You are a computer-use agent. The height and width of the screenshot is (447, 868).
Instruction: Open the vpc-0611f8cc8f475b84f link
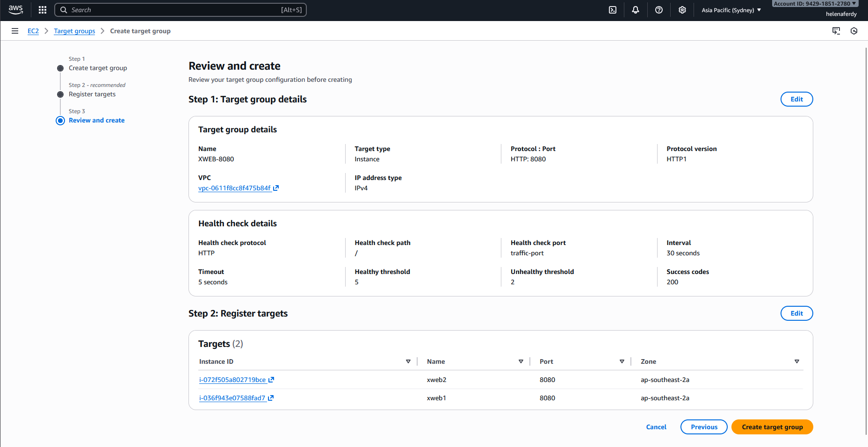click(235, 188)
